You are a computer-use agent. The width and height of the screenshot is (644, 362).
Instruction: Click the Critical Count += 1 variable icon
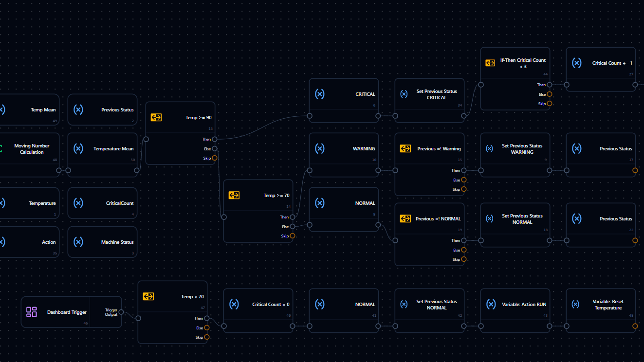tap(576, 63)
